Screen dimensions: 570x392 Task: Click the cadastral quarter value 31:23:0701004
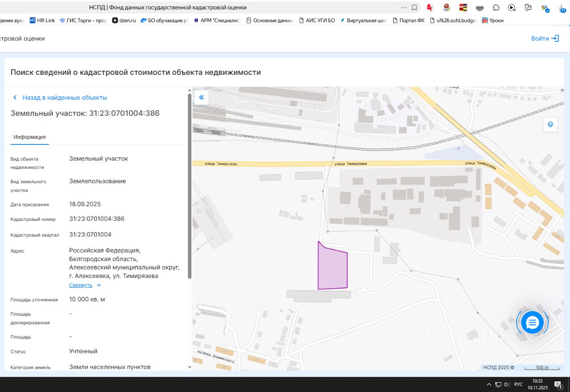click(x=90, y=234)
